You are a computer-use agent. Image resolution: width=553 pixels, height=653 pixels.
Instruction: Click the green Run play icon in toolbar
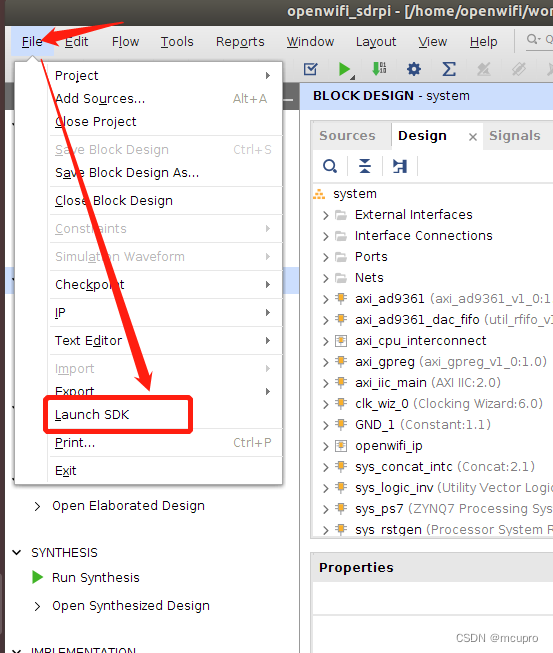tap(344, 69)
